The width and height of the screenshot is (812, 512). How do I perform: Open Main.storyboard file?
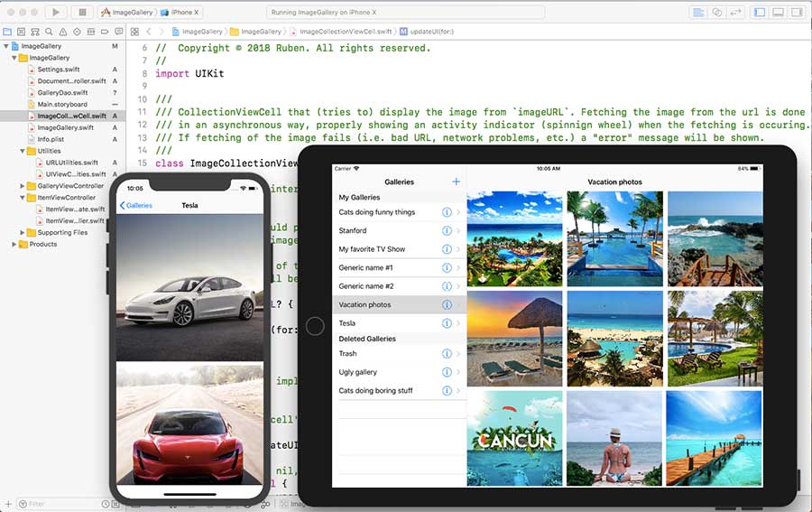62,104
